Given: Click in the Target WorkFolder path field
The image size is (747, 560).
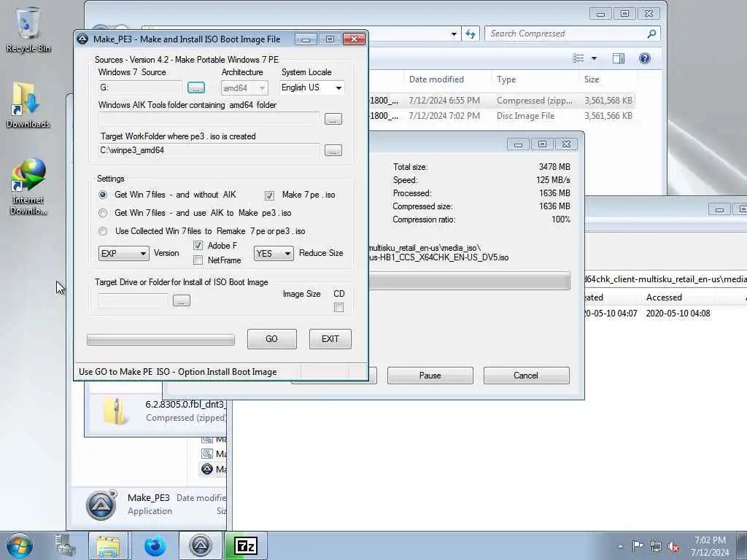Looking at the screenshot, I should point(209,150).
